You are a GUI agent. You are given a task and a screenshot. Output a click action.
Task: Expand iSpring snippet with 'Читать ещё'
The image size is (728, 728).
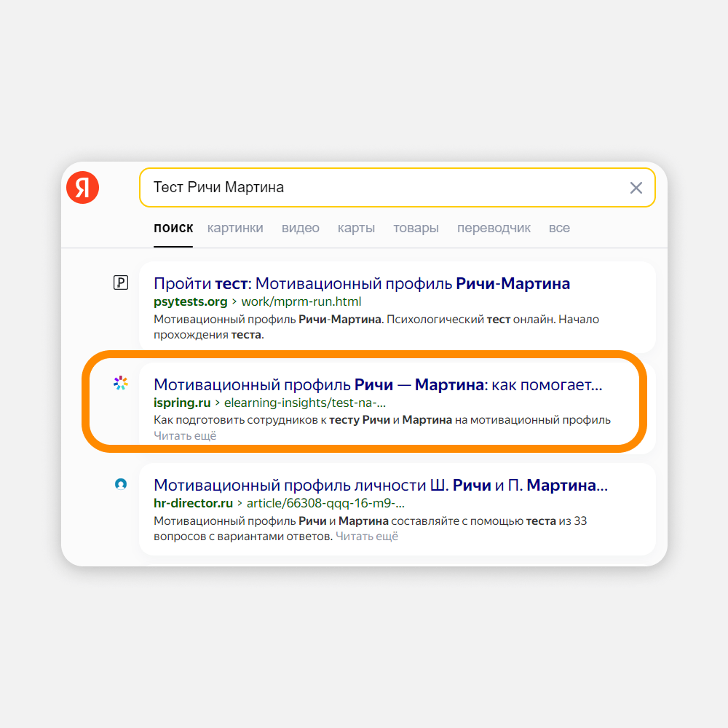coord(185,435)
